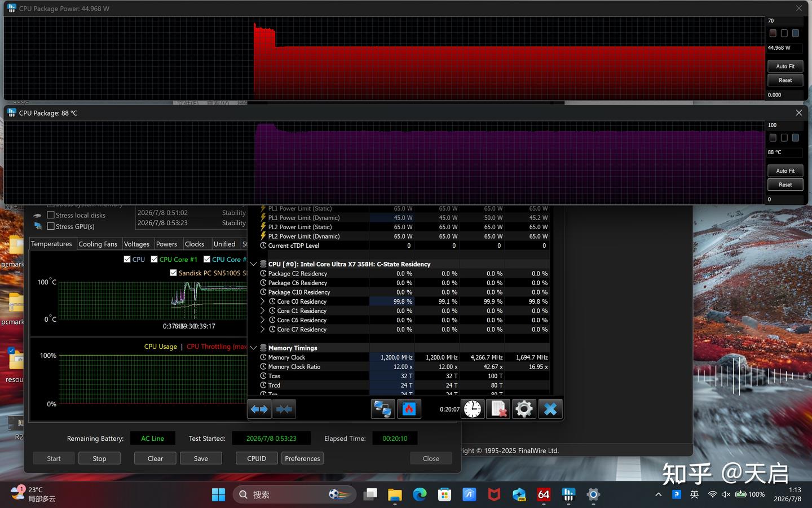Click the max value field showing 100

pyautogui.click(x=784, y=125)
